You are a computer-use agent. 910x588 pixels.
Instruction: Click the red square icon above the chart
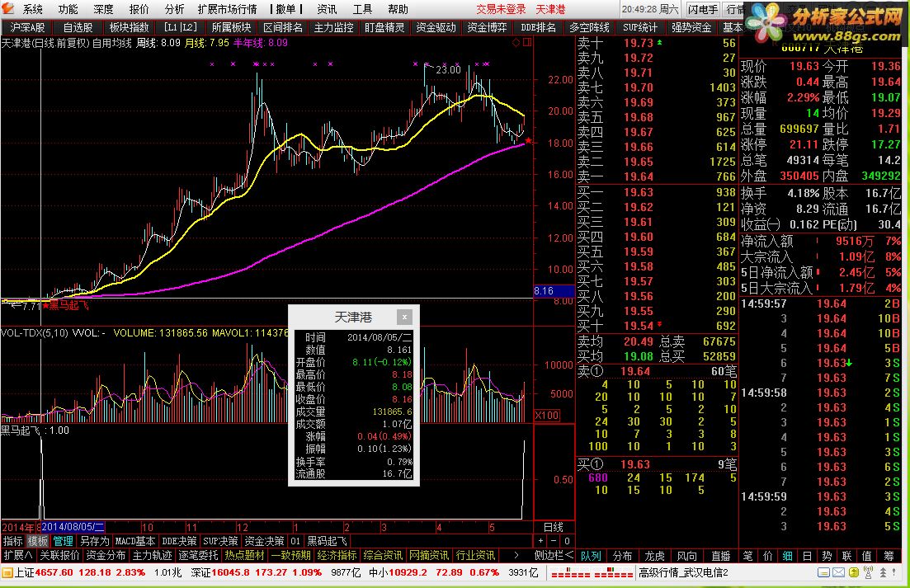527,42
